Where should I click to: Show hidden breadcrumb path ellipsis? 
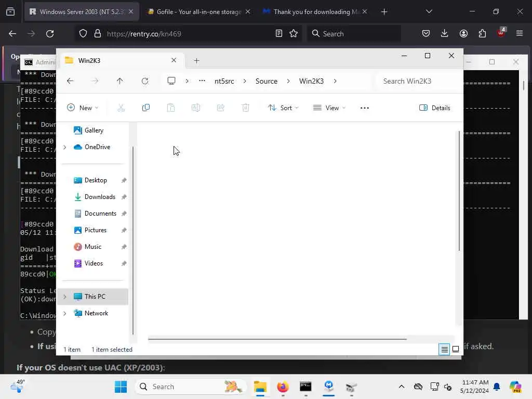202,81
